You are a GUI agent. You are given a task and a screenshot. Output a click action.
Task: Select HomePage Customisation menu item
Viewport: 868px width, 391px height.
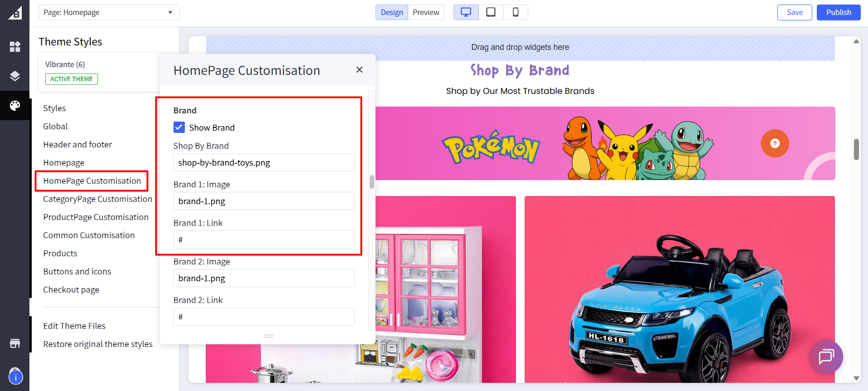pyautogui.click(x=92, y=181)
